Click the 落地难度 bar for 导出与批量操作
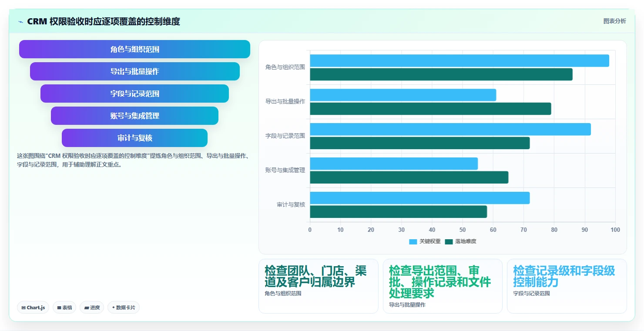 [430, 109]
